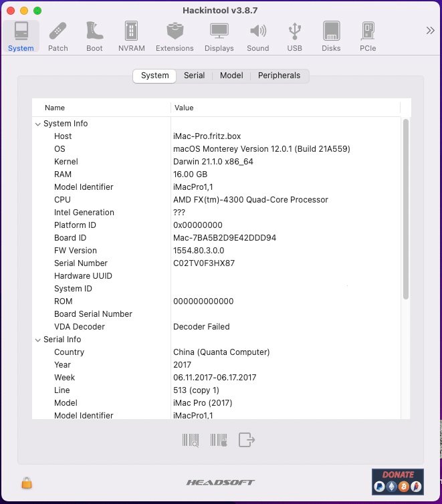The image size is (442, 504).
Task: Select the Platform ID row
Action: [217, 225]
